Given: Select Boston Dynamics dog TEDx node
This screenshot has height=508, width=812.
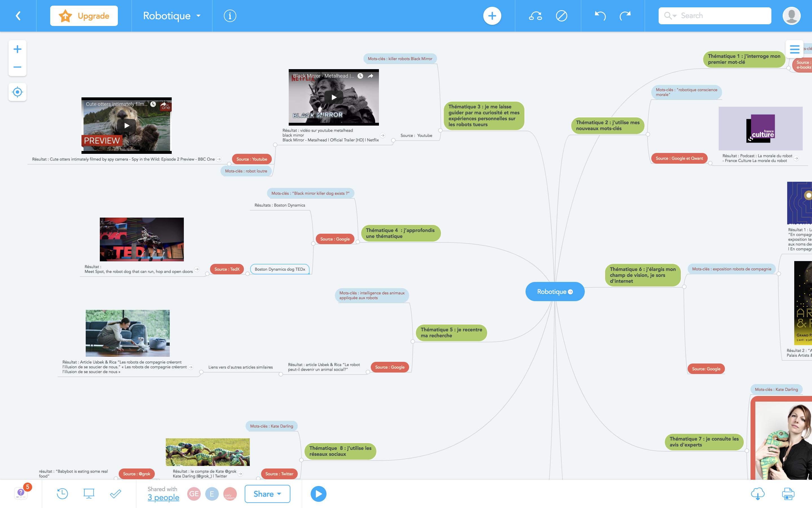Looking at the screenshot, I should pos(280,269).
